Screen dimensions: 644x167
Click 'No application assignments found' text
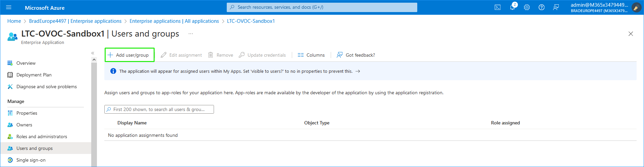(x=143, y=135)
